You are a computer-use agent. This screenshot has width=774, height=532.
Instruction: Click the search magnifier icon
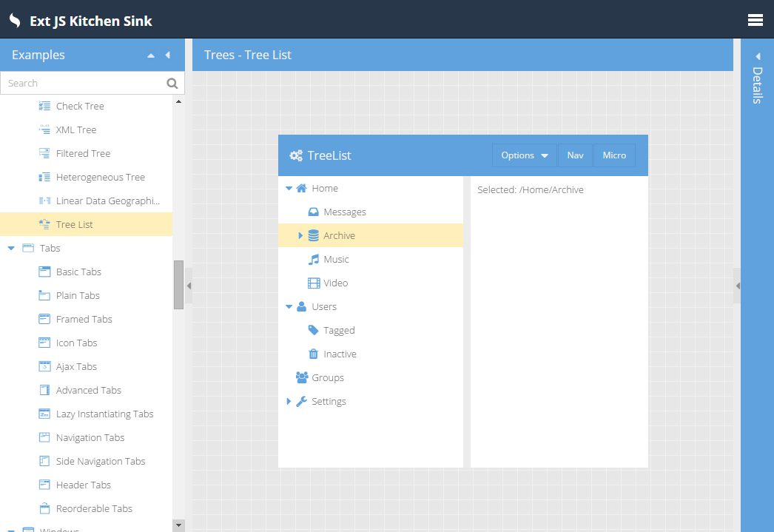(172, 84)
